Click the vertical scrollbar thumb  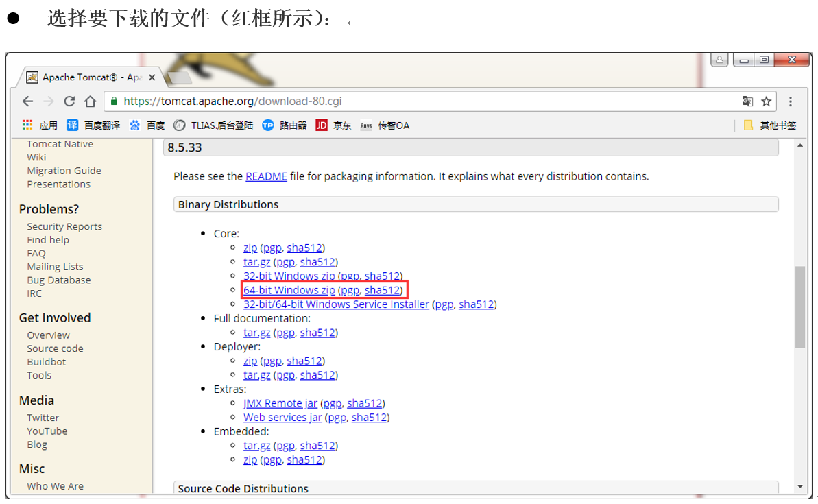(x=799, y=307)
